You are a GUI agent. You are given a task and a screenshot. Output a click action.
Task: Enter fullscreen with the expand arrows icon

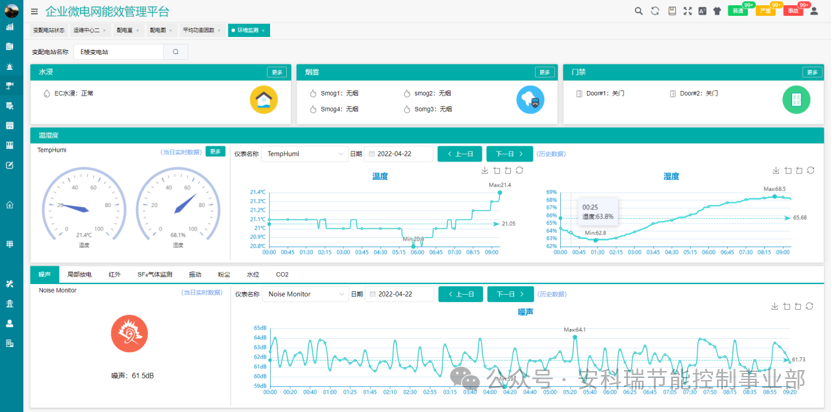tap(688, 11)
